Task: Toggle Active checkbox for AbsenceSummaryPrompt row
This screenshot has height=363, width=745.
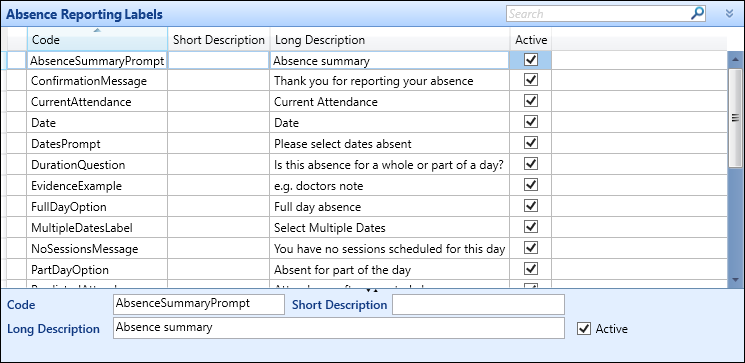Action: click(x=531, y=60)
